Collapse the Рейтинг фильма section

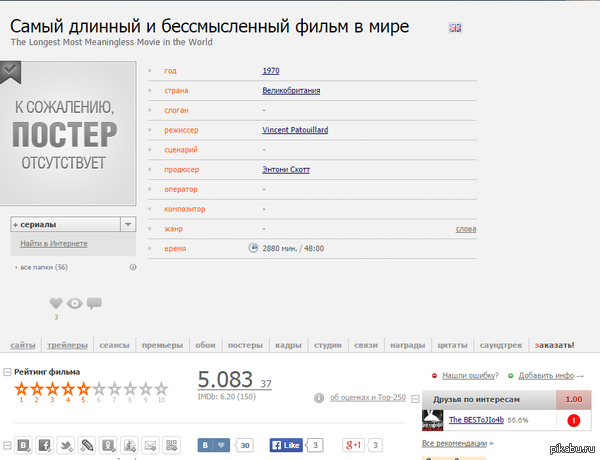click(6, 372)
